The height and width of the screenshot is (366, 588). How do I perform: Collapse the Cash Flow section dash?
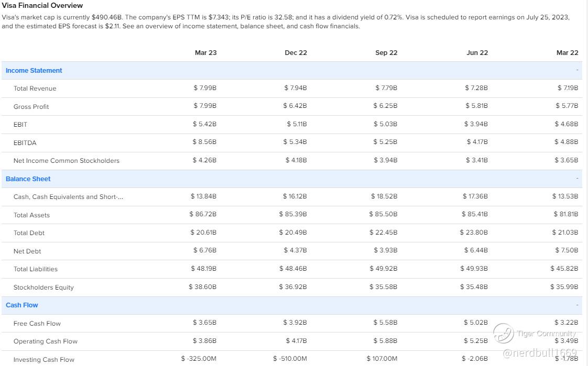[577, 305]
